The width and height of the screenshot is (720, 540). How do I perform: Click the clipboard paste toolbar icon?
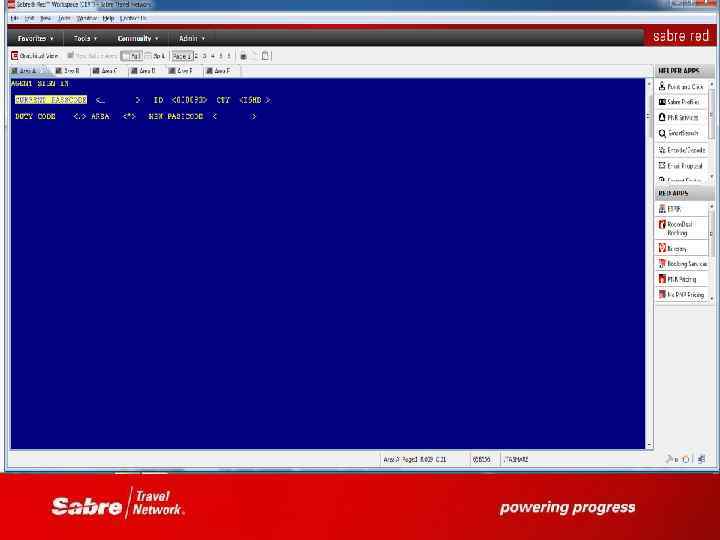(265, 56)
